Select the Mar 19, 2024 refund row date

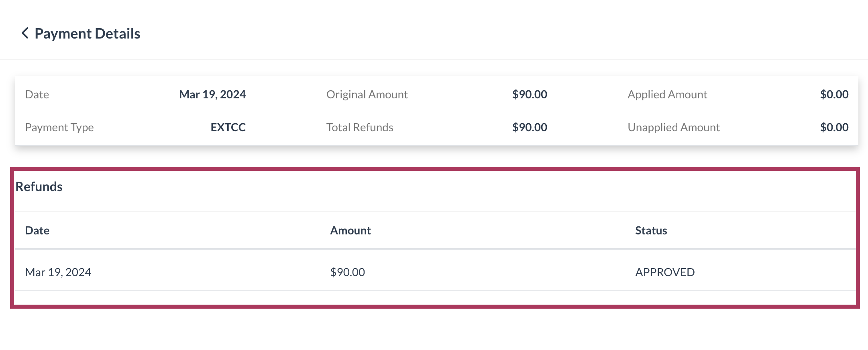[58, 272]
